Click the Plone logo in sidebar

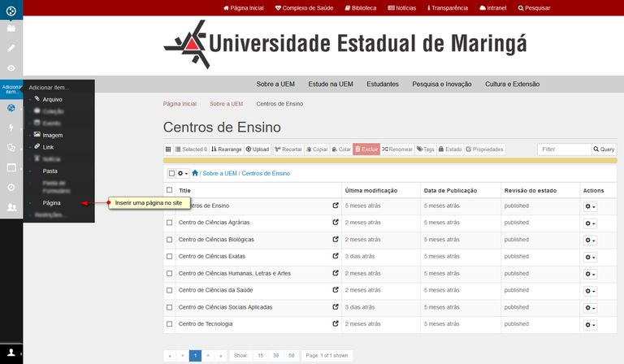(11, 11)
